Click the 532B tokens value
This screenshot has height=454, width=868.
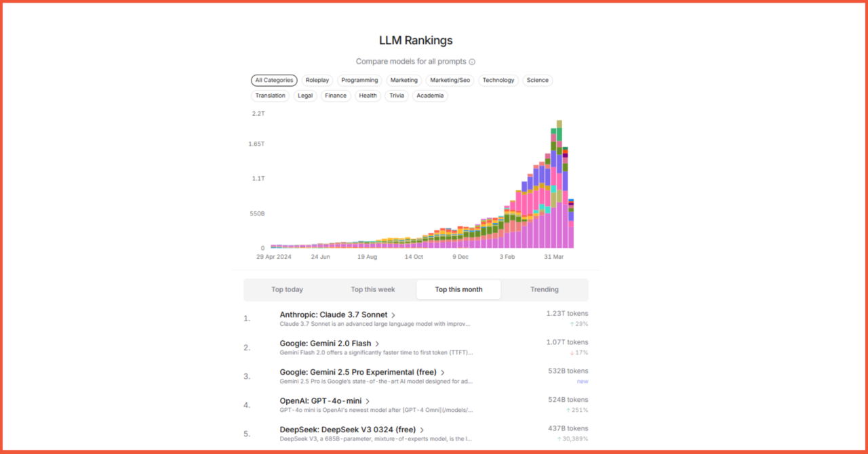[568, 371]
